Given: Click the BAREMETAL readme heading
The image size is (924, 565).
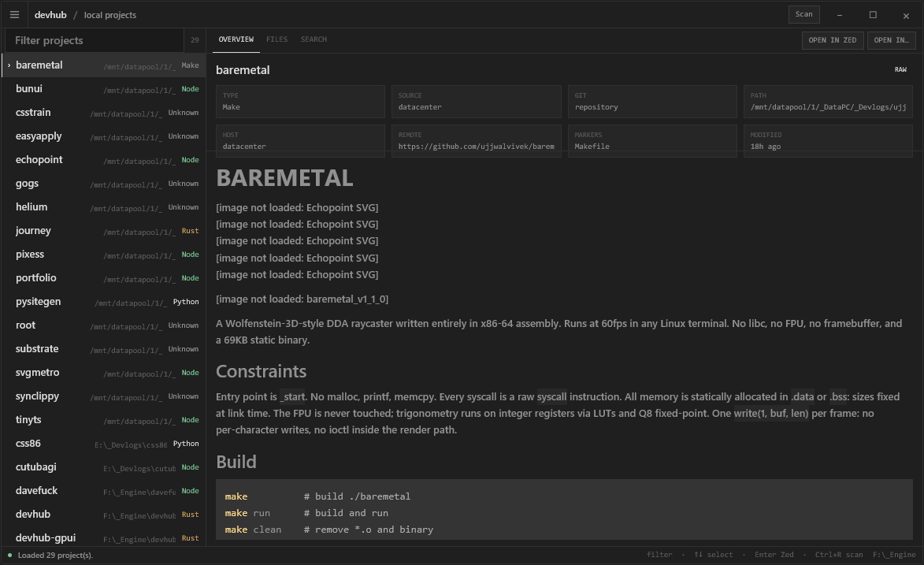Looking at the screenshot, I should pos(284,177).
